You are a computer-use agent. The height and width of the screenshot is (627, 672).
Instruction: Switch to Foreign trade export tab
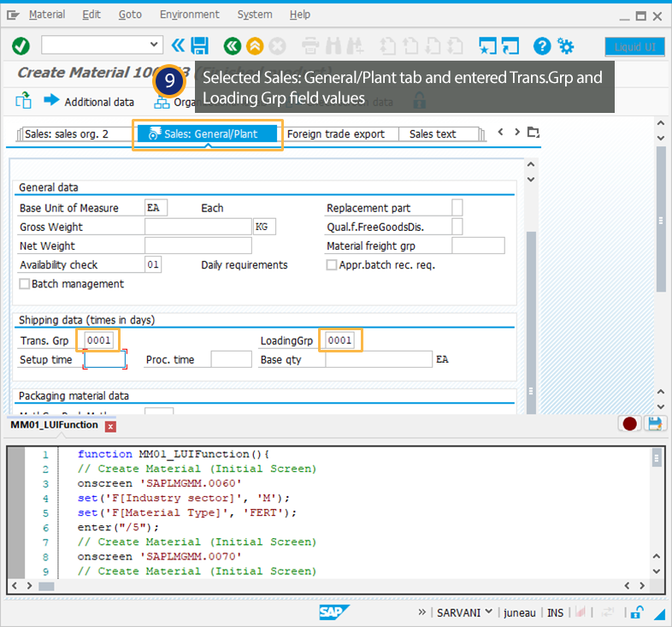click(x=336, y=134)
